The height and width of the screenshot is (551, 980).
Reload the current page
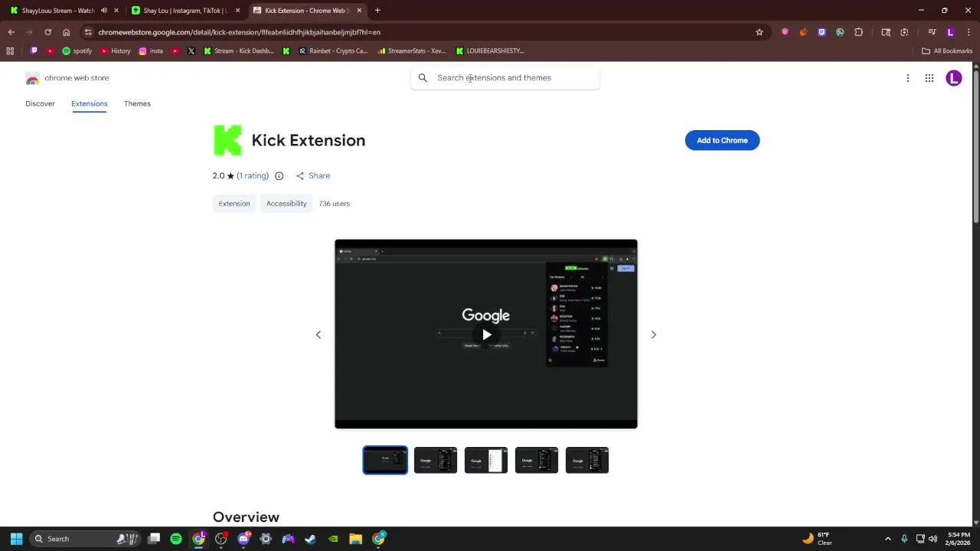47,32
